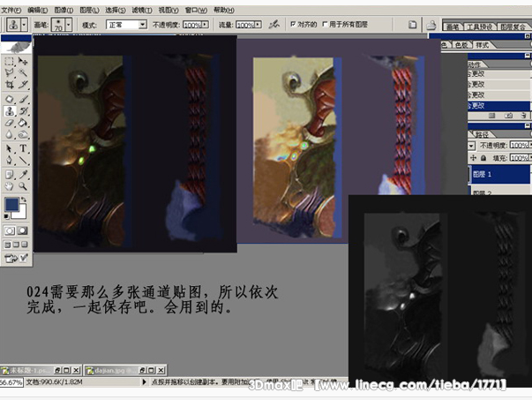532x400 pixels.
Task: Open the 选择 (Select) menu
Action: coord(115,11)
